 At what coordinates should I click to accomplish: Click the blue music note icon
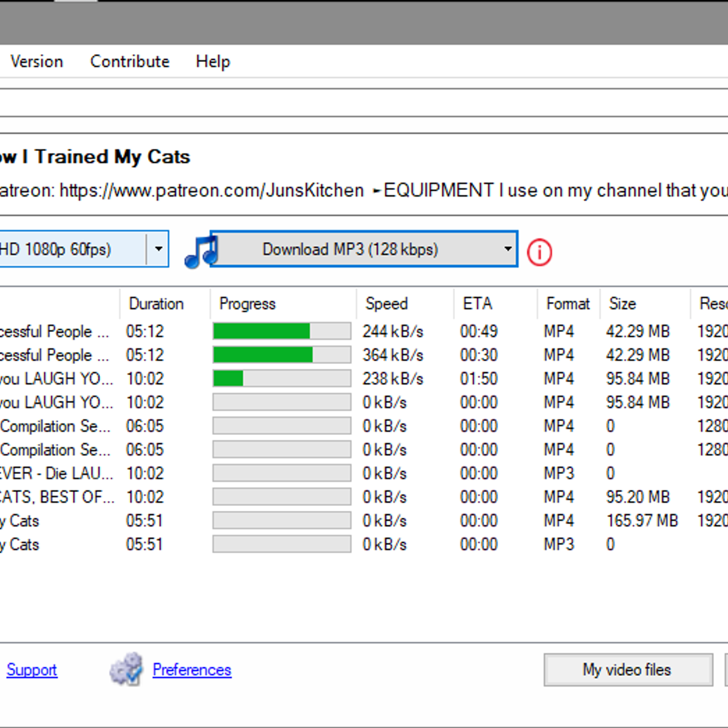[x=200, y=251]
